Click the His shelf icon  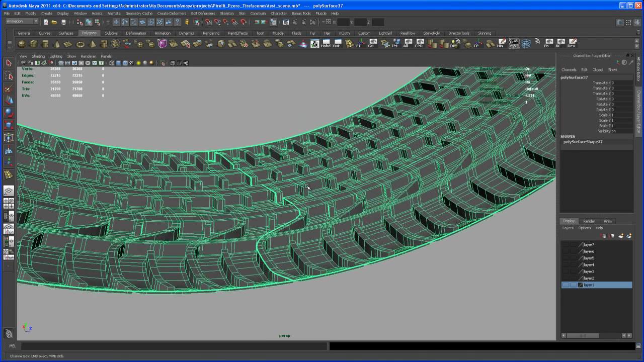(501, 44)
